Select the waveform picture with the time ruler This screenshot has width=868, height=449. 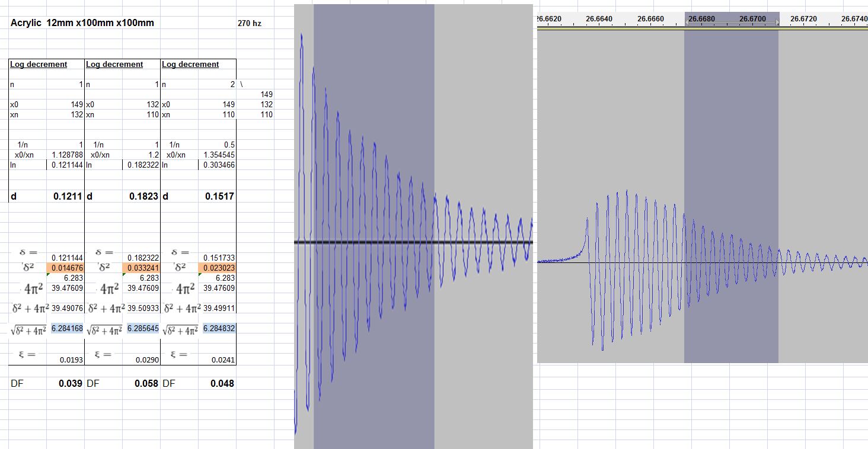(x=703, y=187)
